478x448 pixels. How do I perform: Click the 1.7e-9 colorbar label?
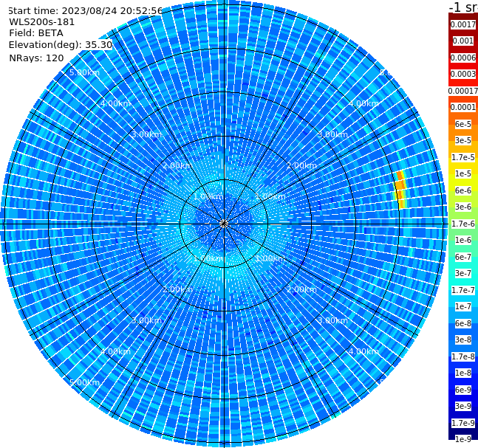coord(463,423)
